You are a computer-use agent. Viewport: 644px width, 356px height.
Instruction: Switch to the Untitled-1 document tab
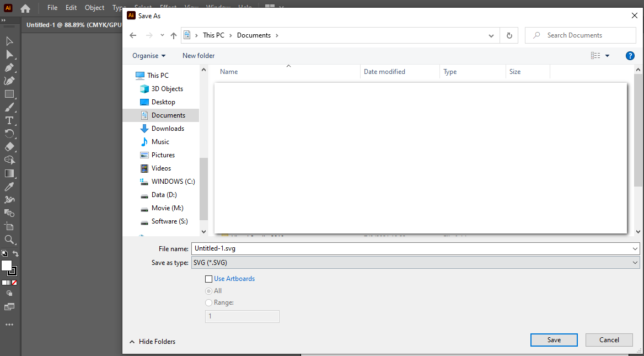coord(74,25)
